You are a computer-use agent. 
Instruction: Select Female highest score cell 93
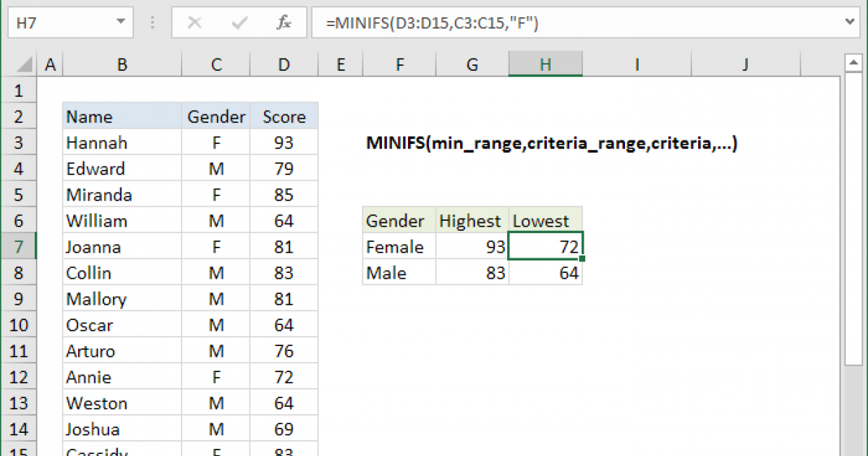472,247
